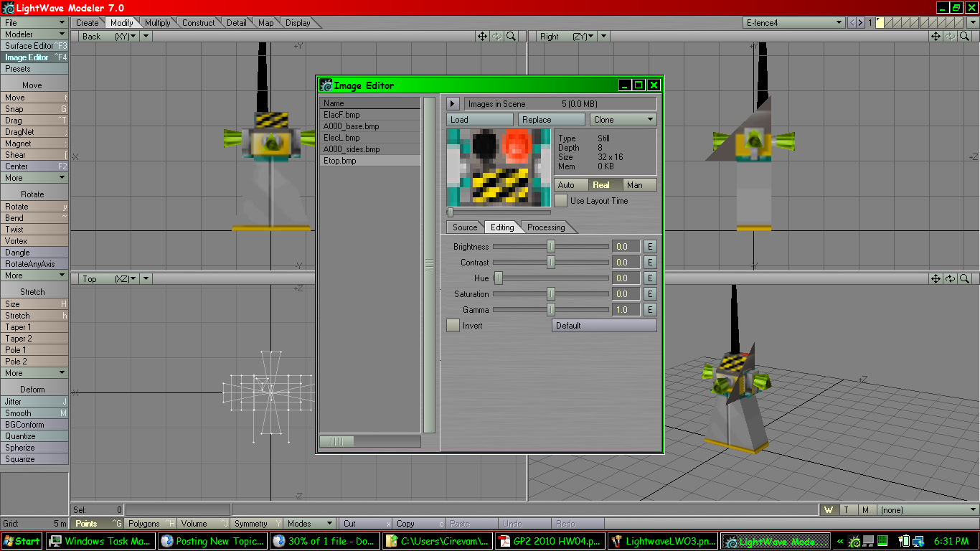
Task: Open Saturation envelope E button
Action: pos(650,294)
